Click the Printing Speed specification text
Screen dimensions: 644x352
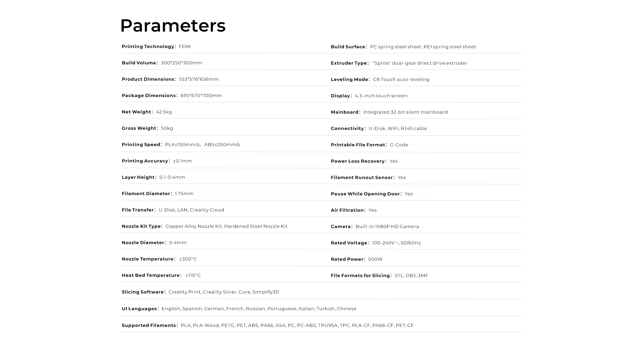pyautogui.click(x=181, y=145)
